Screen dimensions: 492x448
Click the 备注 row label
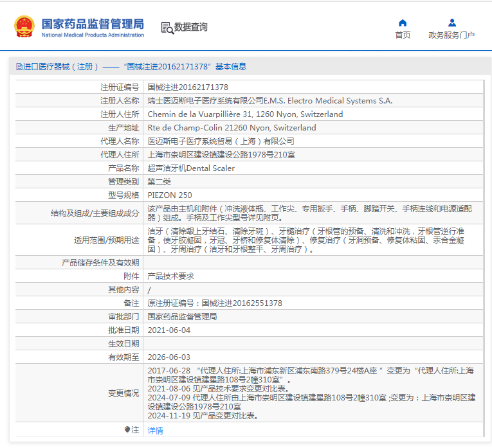(x=131, y=303)
